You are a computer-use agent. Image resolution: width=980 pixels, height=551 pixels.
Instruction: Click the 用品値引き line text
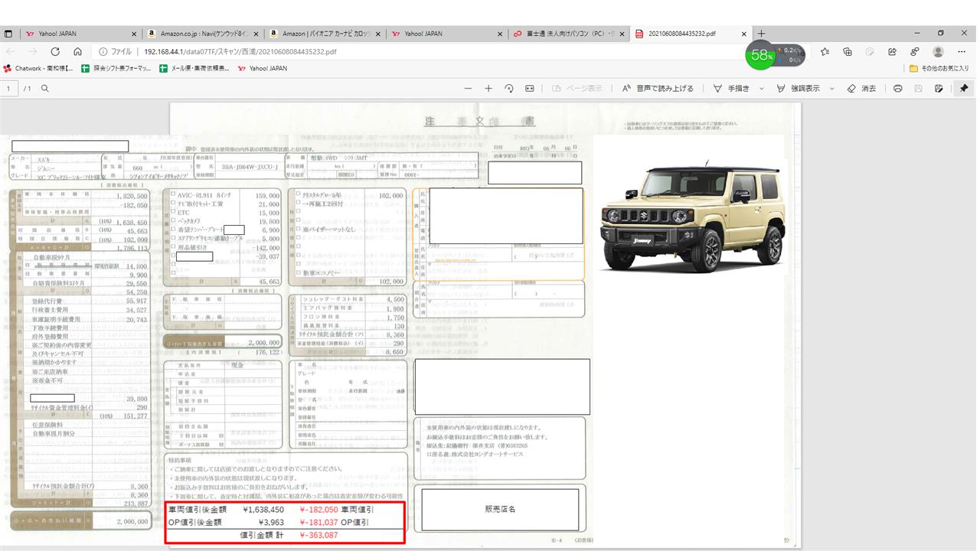point(194,246)
